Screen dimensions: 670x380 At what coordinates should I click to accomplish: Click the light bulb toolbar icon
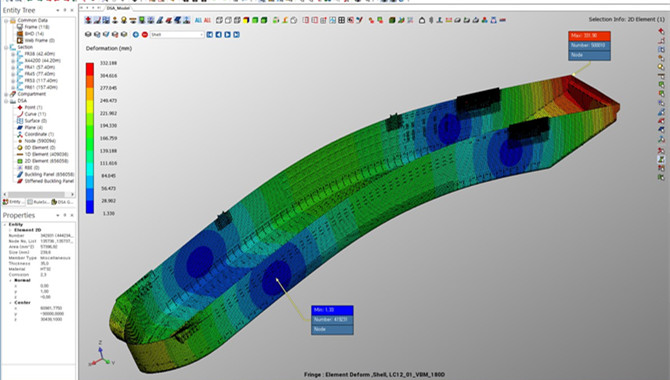tap(123, 20)
